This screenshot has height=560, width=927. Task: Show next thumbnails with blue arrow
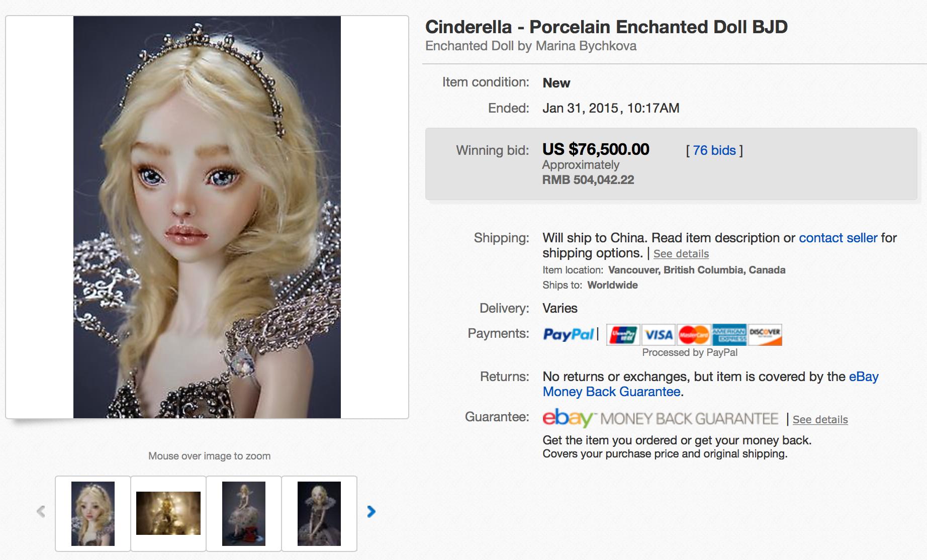tap(371, 512)
